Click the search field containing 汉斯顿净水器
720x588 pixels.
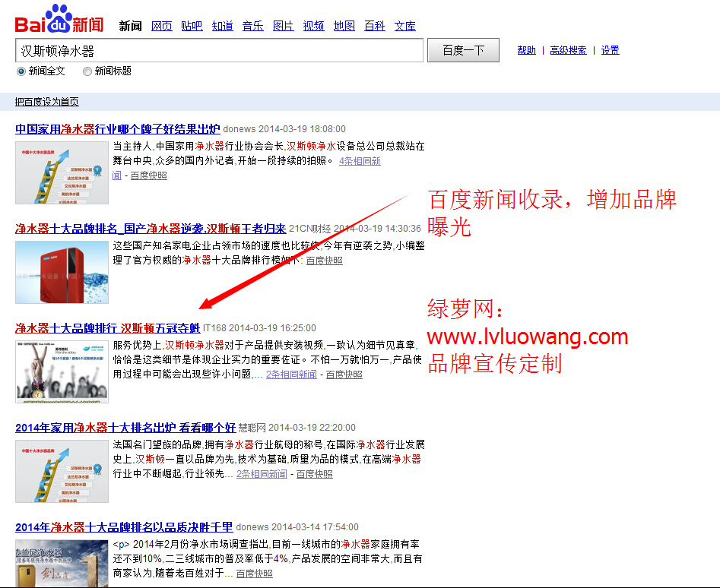[219, 50]
